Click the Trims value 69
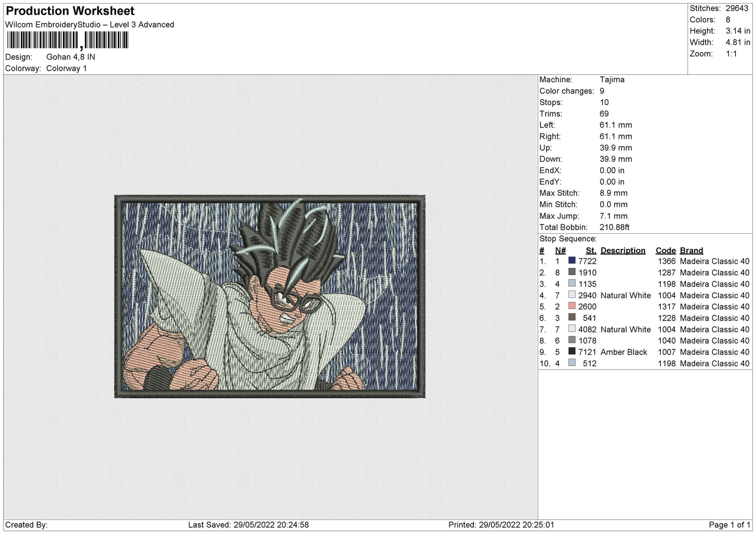Screen dimensions: 756x534 pos(604,113)
